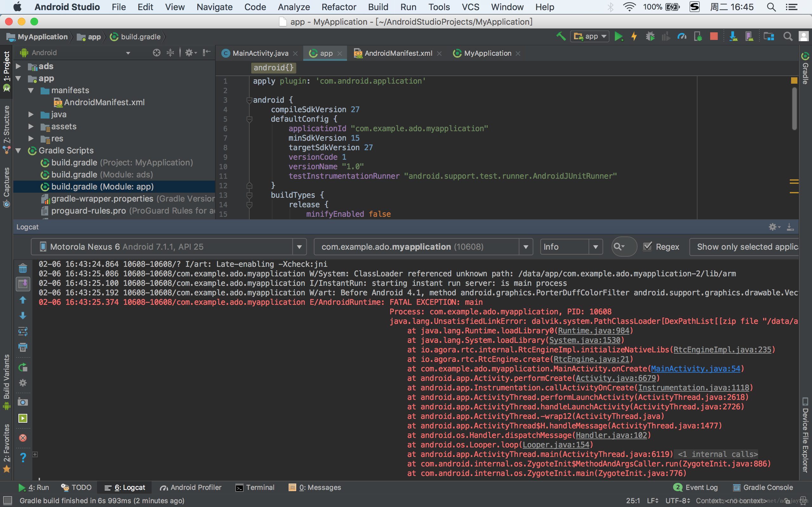The height and width of the screenshot is (507, 812).
Task: Toggle the Regex checkbox
Action: (648, 247)
